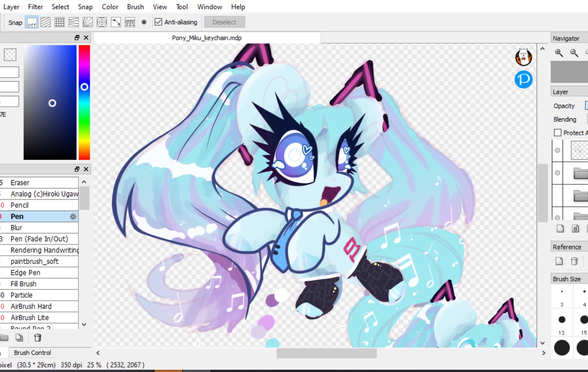Viewport: 588px width, 372px height.
Task: Select the 3D perspective snap icon
Action: (130, 22)
